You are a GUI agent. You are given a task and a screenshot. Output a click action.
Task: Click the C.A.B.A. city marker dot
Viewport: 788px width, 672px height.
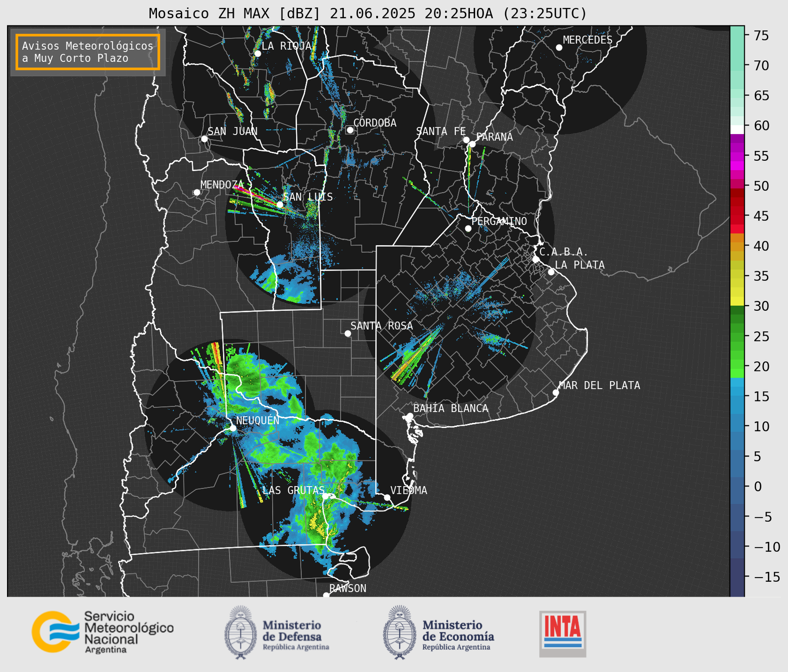click(x=536, y=259)
